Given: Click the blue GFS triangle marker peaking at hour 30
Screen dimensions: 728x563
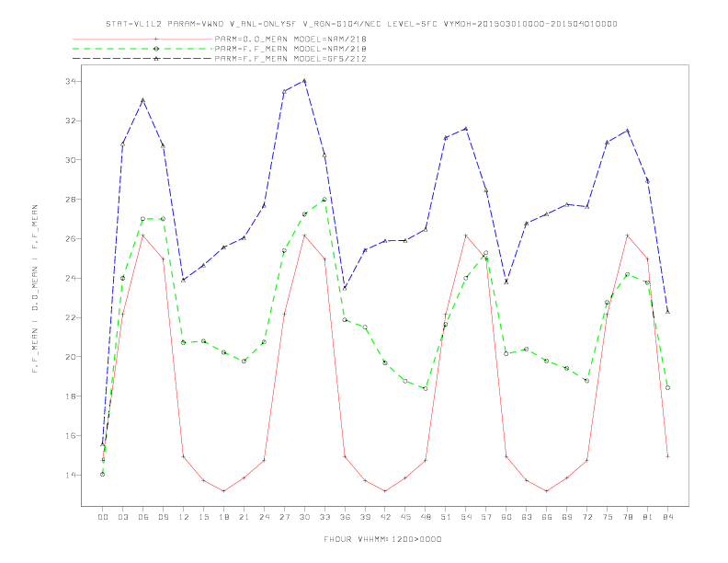Looking at the screenshot, I should click(x=304, y=81).
